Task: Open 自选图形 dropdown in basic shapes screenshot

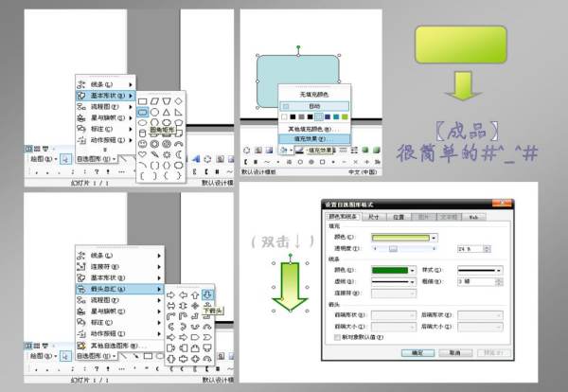Action: point(96,159)
